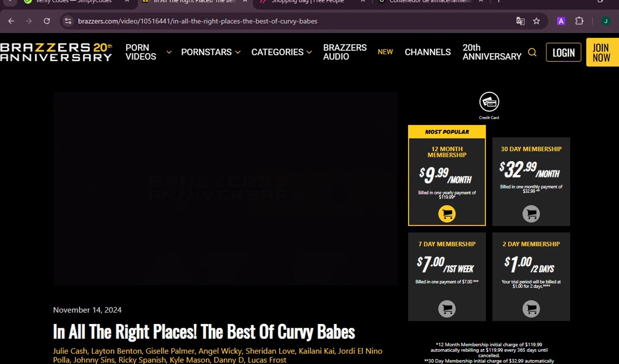619x364 pixels.
Task: Click the cart icon for 30 Day Membership
Action: click(x=531, y=214)
